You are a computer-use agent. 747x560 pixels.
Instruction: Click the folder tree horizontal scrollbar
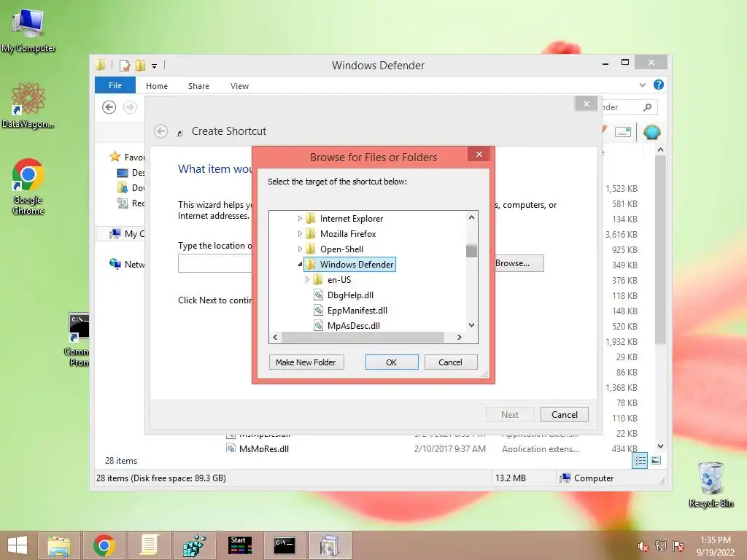[363, 337]
